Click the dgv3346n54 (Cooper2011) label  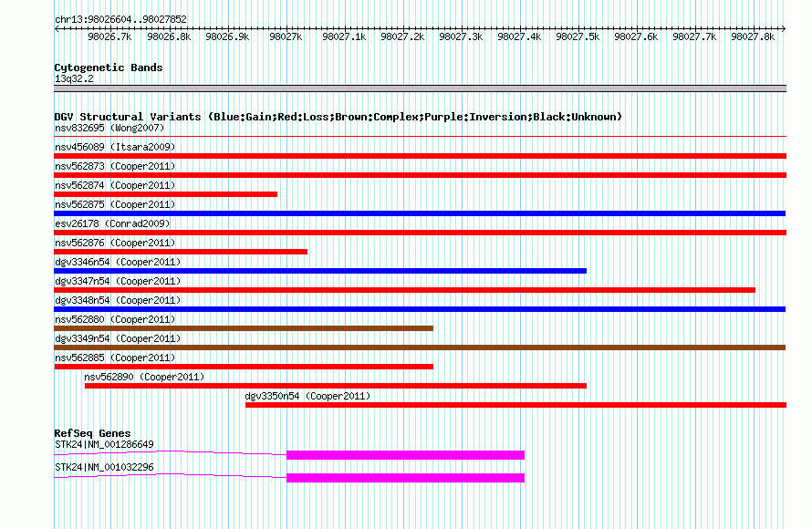118,262
